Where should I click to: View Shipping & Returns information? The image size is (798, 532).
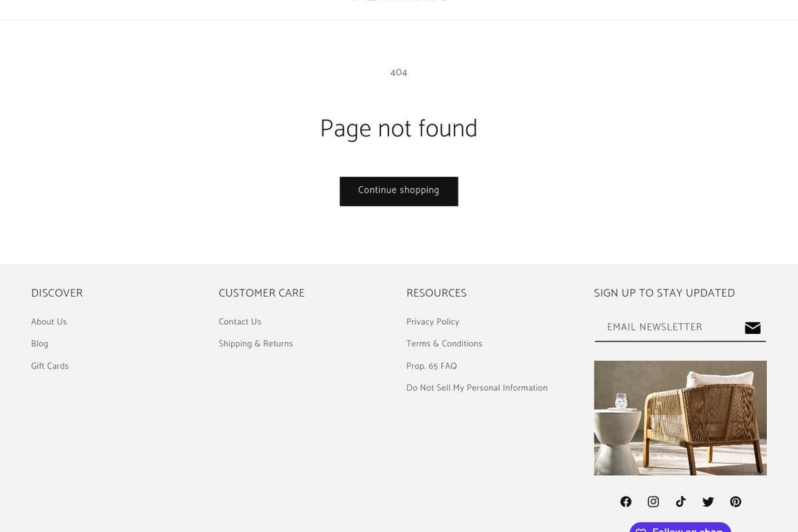tap(256, 344)
